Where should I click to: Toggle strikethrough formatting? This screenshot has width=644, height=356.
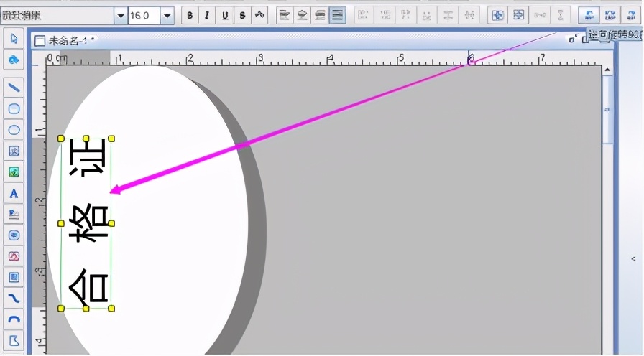coord(242,16)
